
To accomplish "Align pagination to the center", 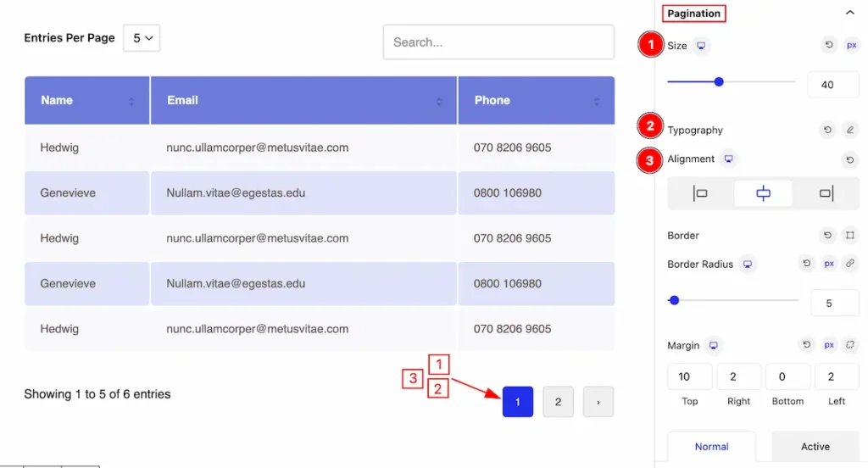I will point(764,193).
